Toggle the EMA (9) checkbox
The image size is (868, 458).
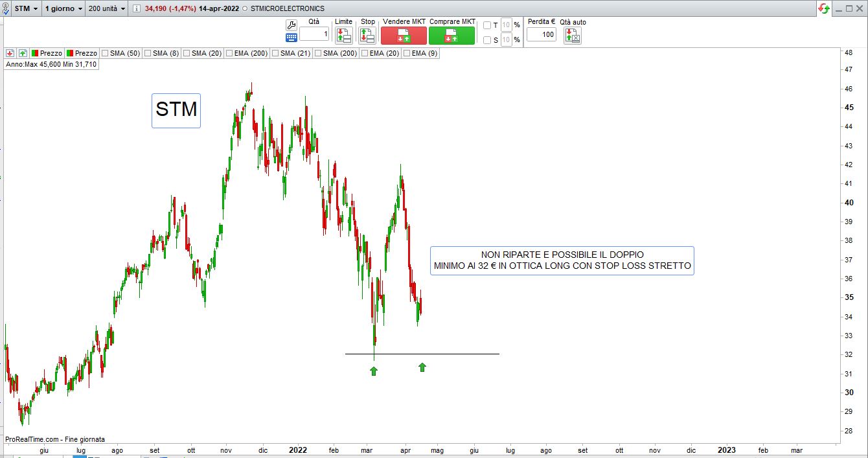click(407, 53)
